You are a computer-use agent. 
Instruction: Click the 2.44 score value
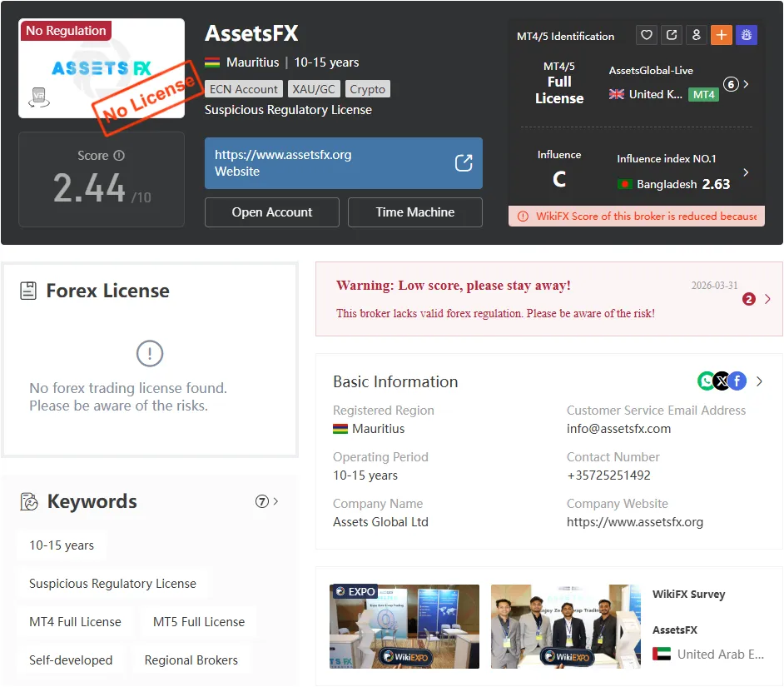tap(89, 188)
